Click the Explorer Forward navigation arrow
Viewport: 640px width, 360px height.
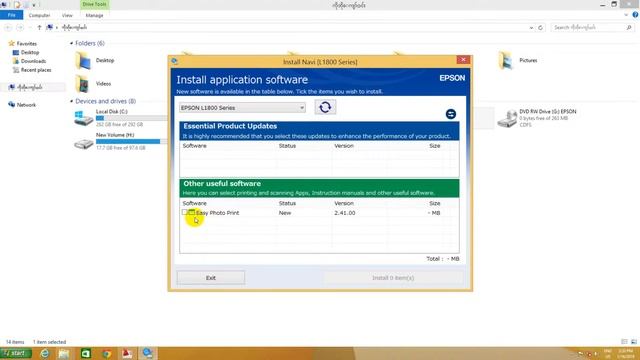[20, 27]
